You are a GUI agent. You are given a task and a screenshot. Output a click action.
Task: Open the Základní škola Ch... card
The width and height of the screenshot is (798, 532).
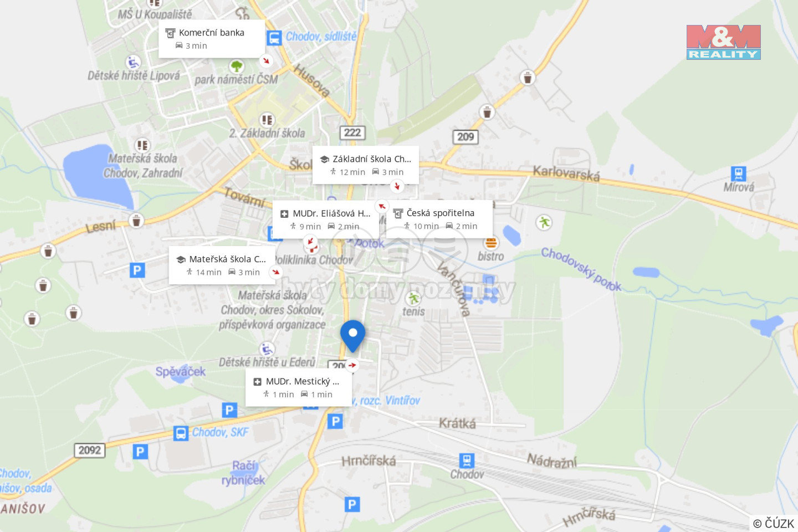(x=366, y=165)
